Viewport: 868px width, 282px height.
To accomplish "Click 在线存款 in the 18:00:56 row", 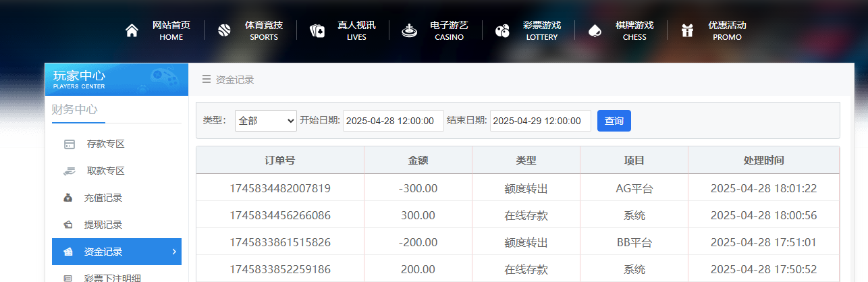I will tap(526, 215).
